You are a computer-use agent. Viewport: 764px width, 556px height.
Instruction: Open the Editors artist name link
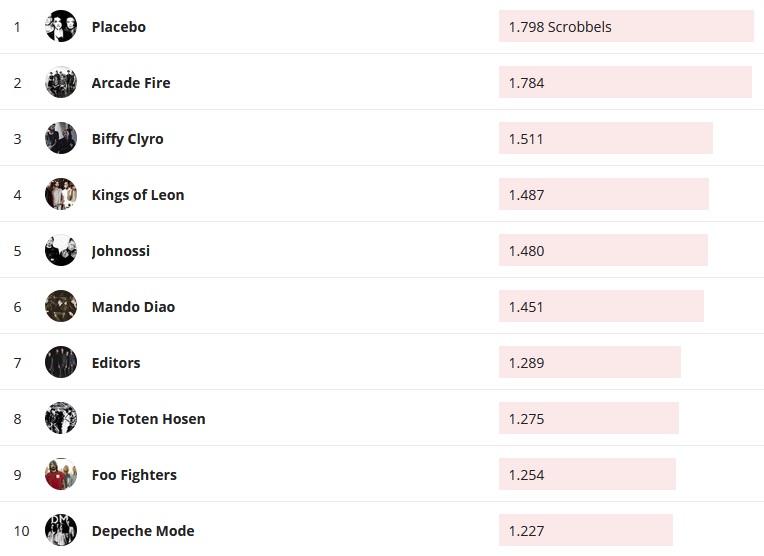(116, 363)
